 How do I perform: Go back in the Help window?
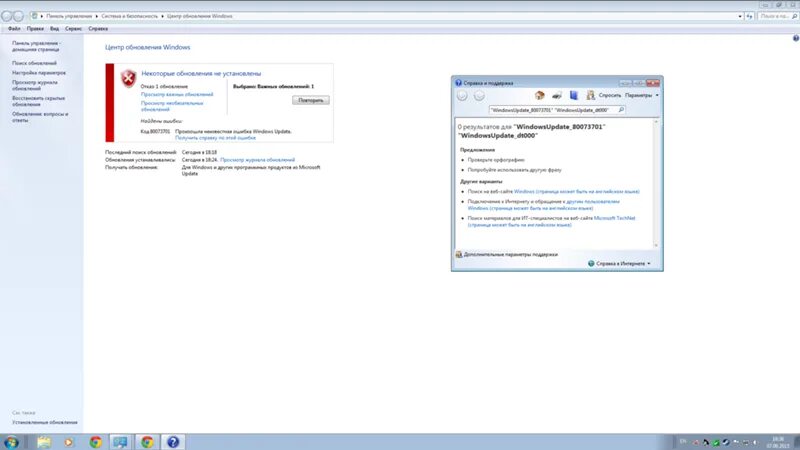[462, 96]
